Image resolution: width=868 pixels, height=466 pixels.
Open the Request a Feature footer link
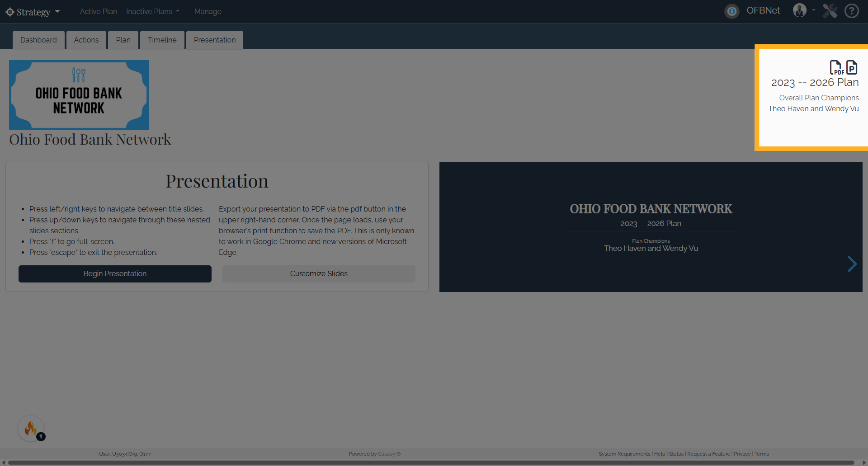(708, 454)
